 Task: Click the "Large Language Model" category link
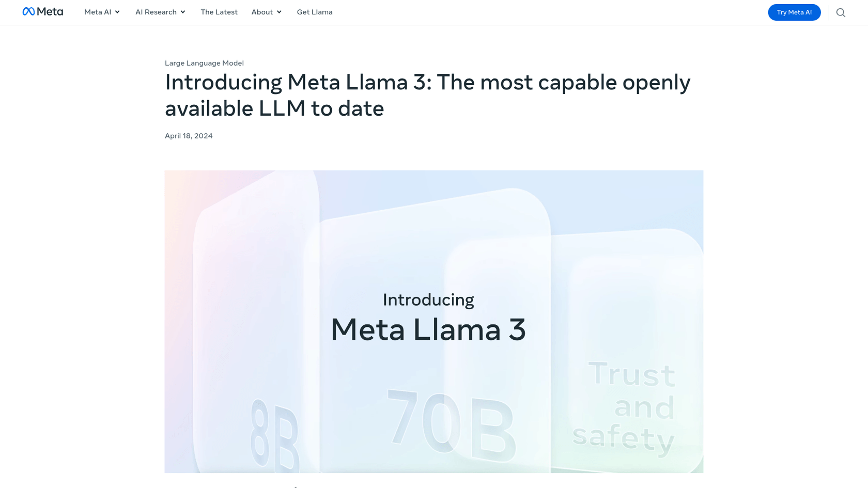coord(204,63)
